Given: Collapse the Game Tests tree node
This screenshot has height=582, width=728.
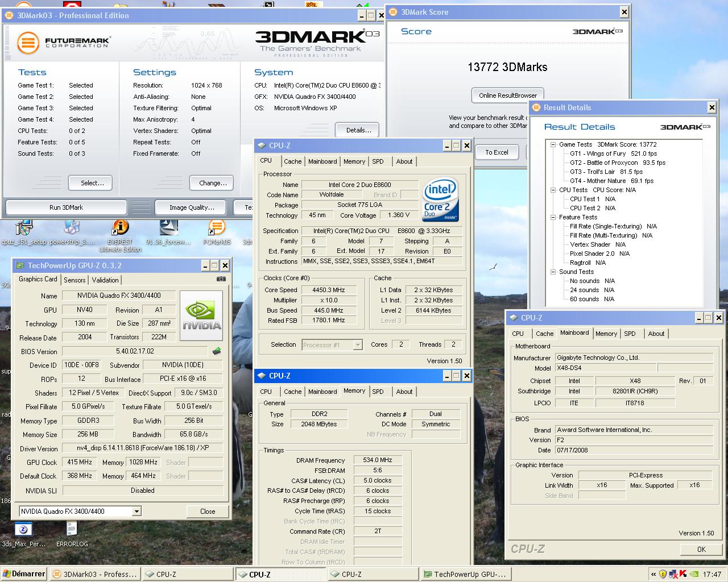Looking at the screenshot, I should pyautogui.click(x=553, y=144).
